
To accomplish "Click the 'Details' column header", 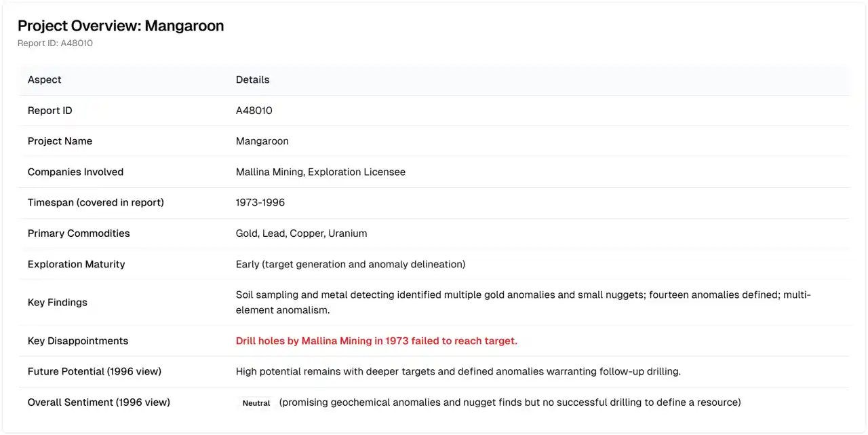I will [253, 79].
